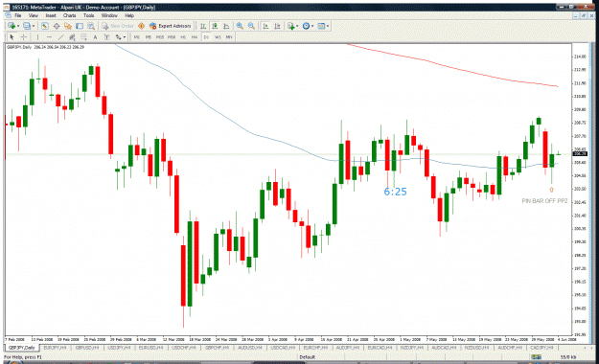Screen dimensions: 599x364
Task: Zoom in on the chart
Action: coord(240,26)
